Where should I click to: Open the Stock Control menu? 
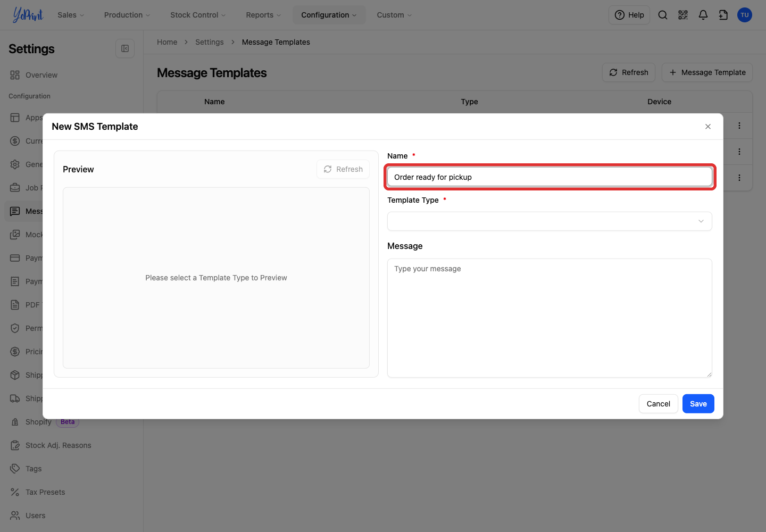tap(198, 15)
